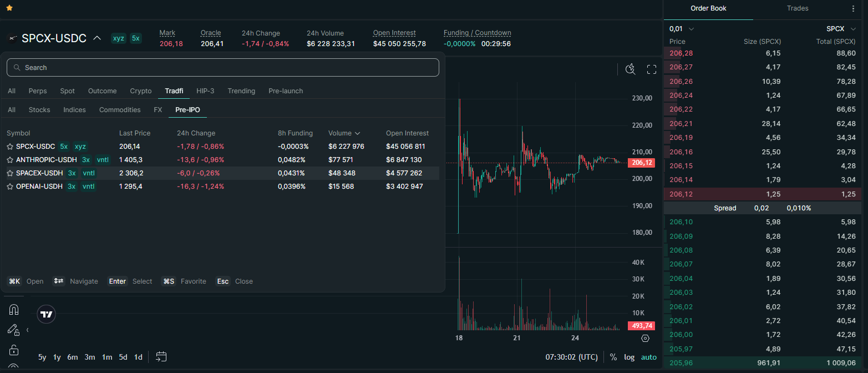Set chart range to 1y
Image resolution: width=868 pixels, height=373 pixels.
click(57, 357)
